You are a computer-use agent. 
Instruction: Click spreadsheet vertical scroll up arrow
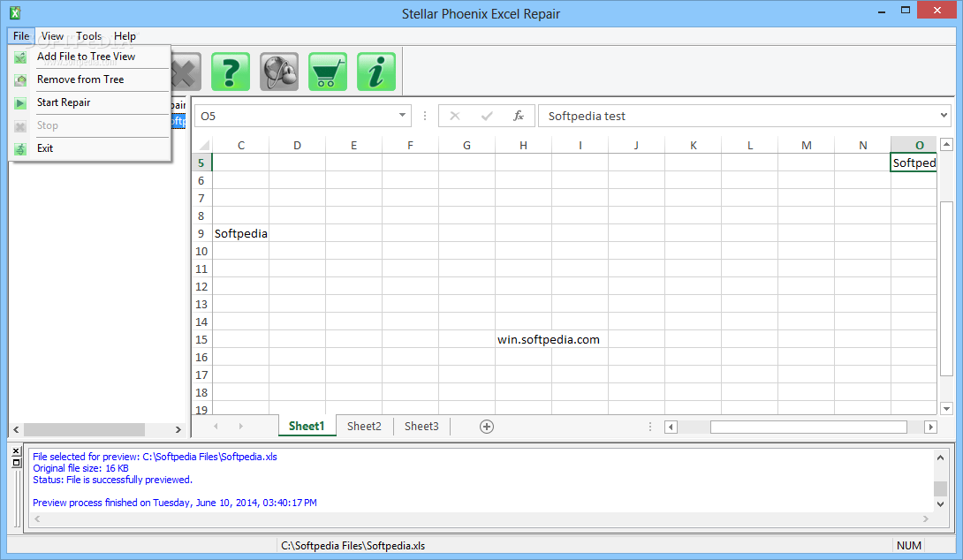946,145
